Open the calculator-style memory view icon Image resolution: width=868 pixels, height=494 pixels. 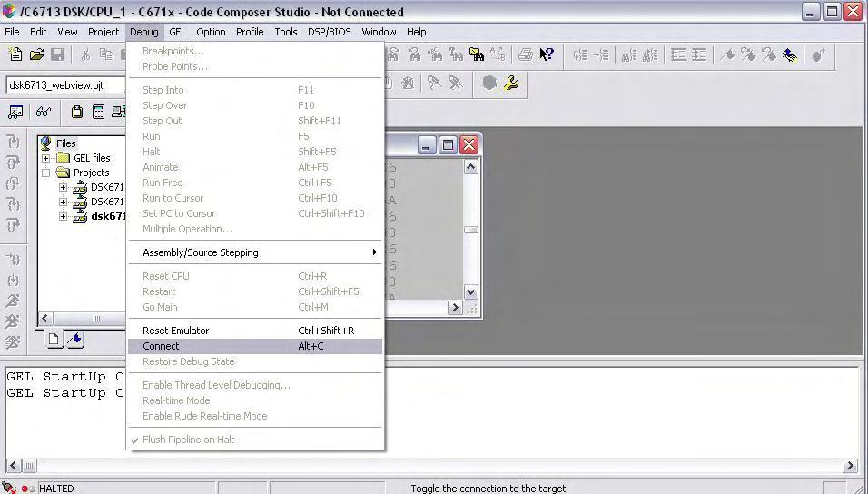pyautogui.click(x=99, y=112)
